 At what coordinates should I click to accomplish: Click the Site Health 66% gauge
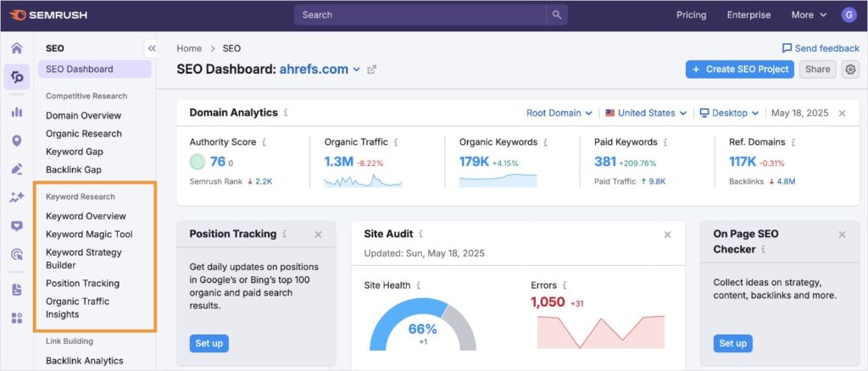pos(423,324)
